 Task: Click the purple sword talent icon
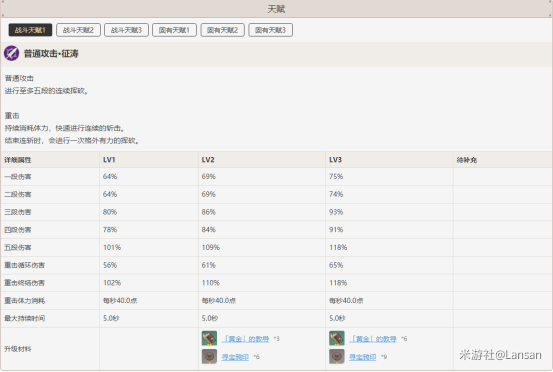[x=12, y=53]
